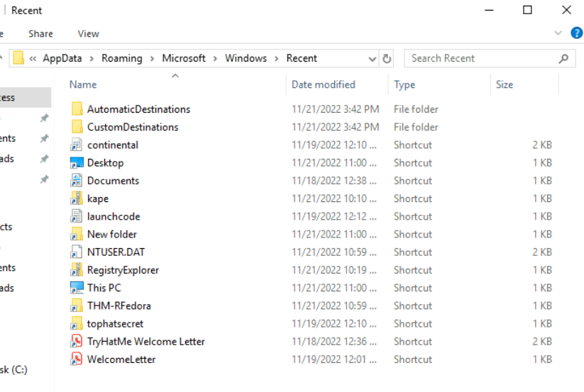Expand the address bar history dropdown
The height and width of the screenshot is (392, 584).
(x=373, y=59)
